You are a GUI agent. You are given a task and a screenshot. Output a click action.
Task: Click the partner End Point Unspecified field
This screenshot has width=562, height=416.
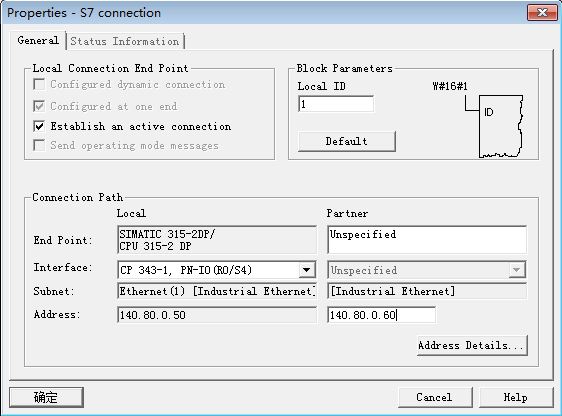427,239
